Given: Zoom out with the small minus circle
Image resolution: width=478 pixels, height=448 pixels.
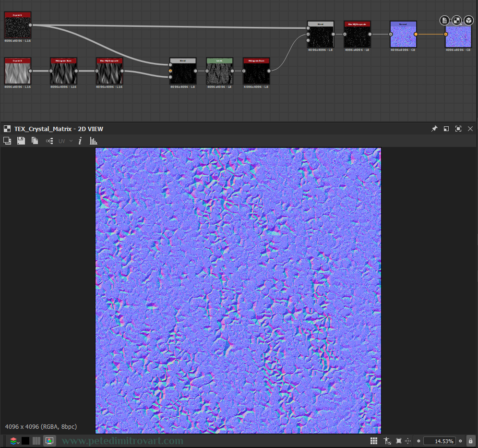Looking at the screenshot, I should (418, 441).
